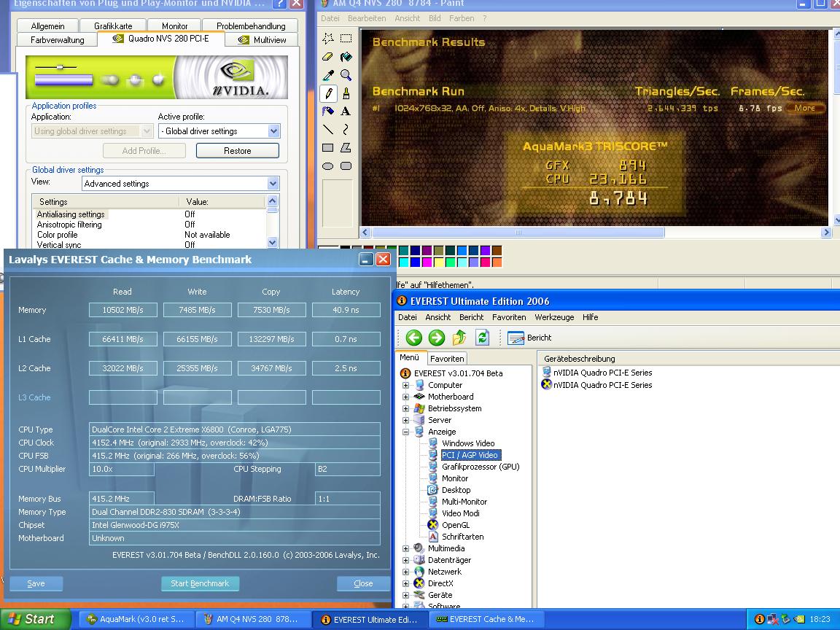This screenshot has width=840, height=630.
Task: Expand the Multimedia tree node
Action: point(405,548)
